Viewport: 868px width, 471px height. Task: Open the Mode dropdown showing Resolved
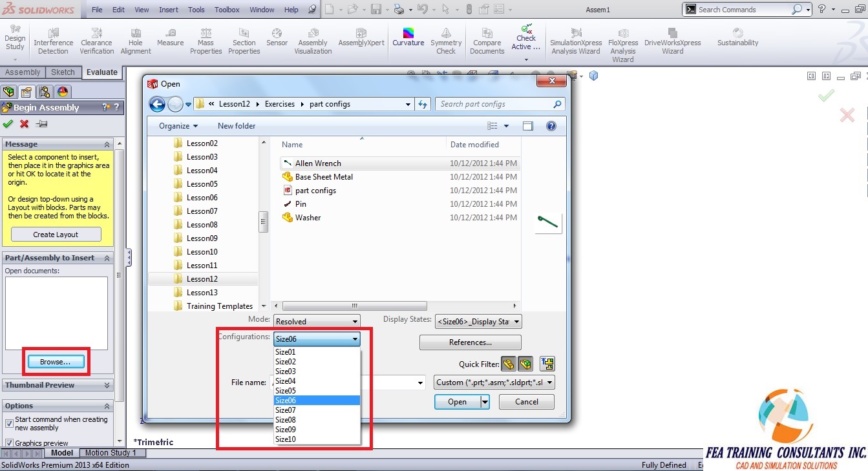click(354, 321)
